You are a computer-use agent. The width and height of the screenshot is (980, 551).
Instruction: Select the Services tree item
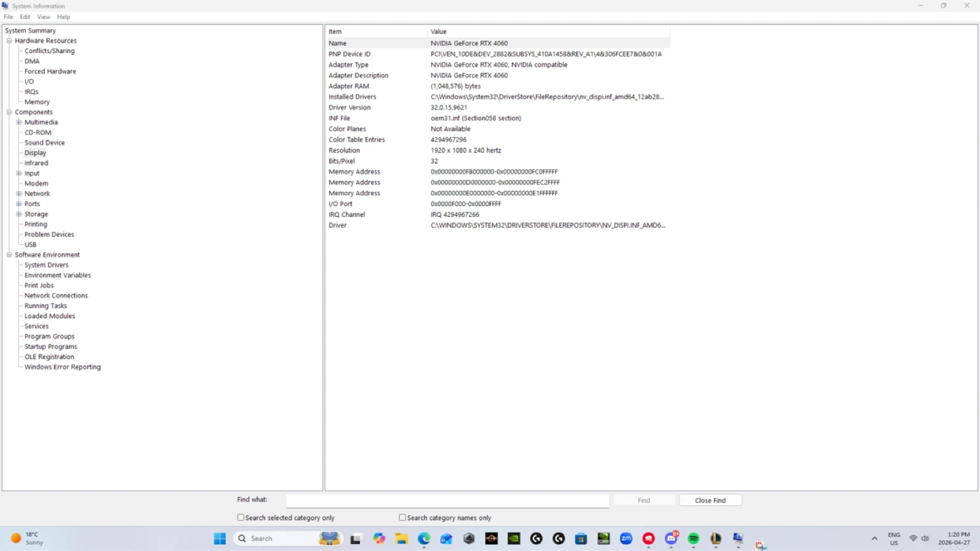37,327
